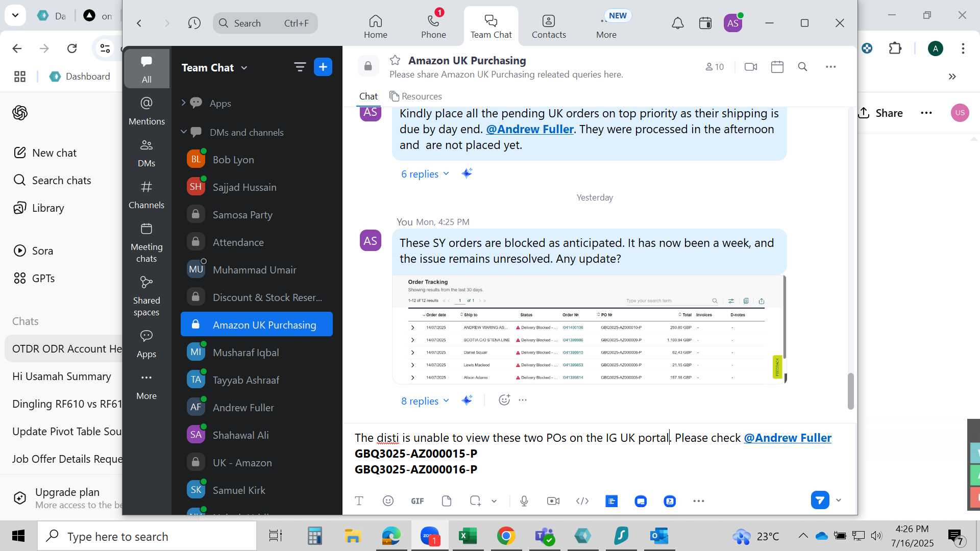
Task: Open the Samosa Party channel
Action: [256, 215]
